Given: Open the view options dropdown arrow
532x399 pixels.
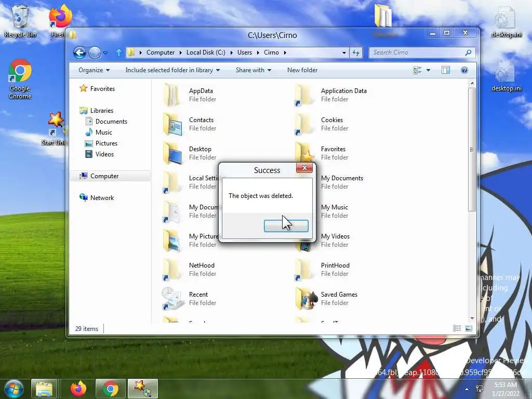Looking at the screenshot, I should coord(428,70).
